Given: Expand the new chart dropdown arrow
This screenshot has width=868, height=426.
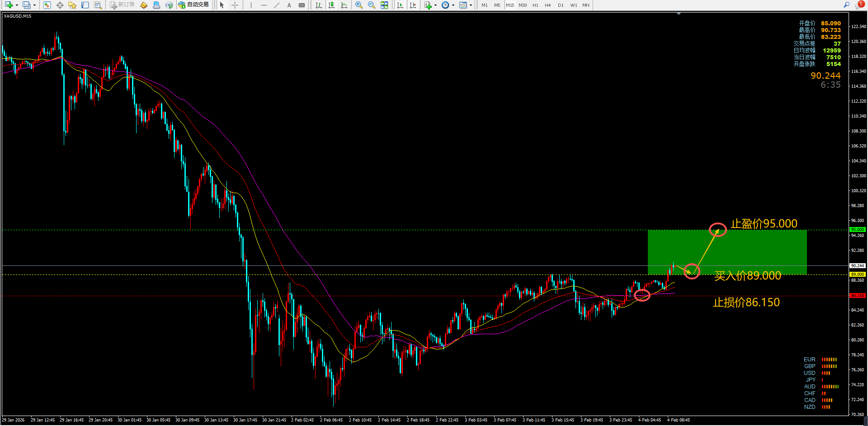Looking at the screenshot, I should 17,5.
